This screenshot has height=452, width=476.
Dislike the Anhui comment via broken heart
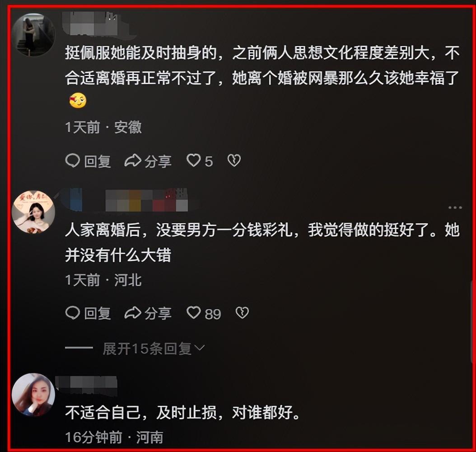click(234, 160)
